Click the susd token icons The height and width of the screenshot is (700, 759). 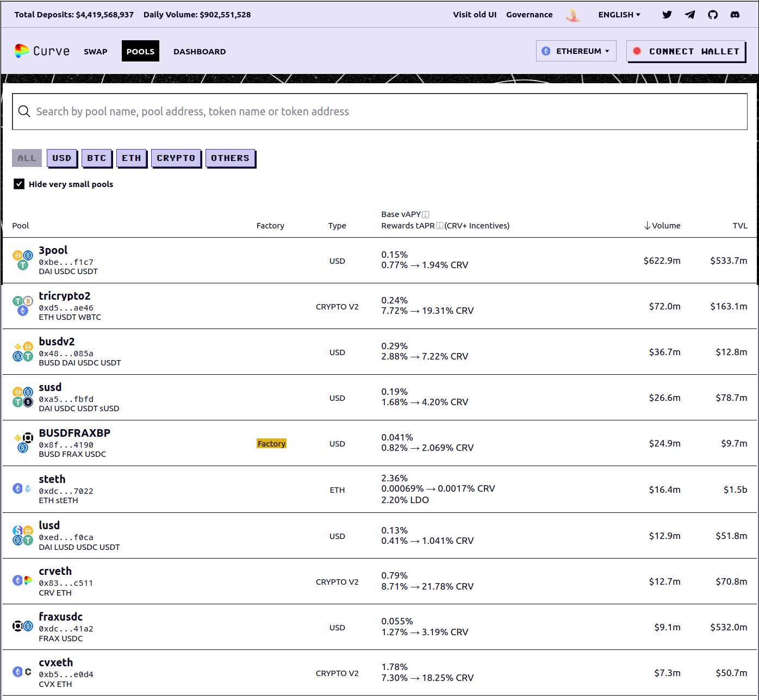pos(22,398)
